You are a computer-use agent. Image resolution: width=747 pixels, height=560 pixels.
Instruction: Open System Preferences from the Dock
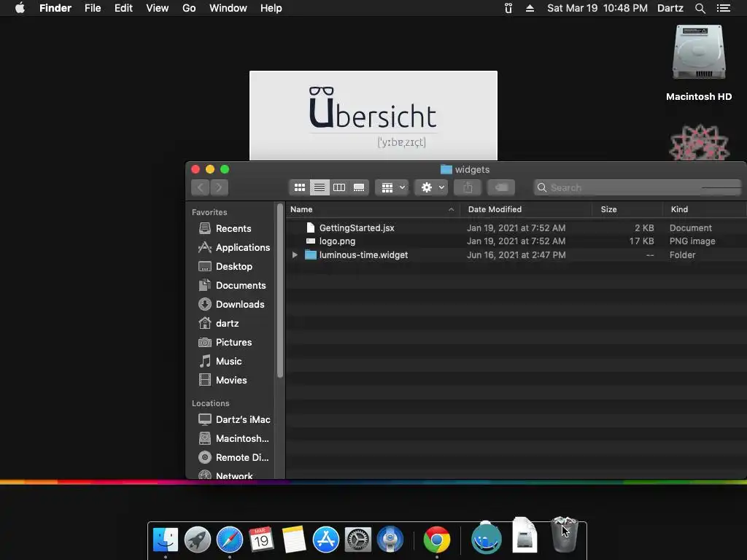tap(358, 540)
